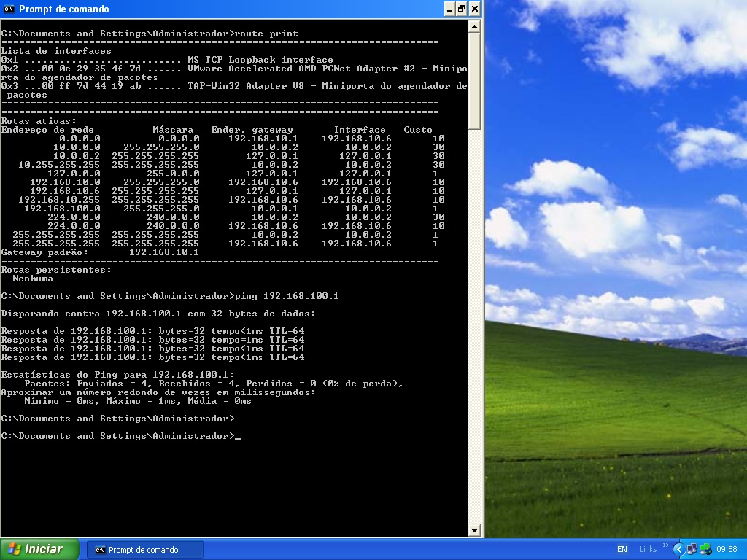This screenshot has width=747, height=560.
Task: Click 'Estatísticas do Ping para 192.168.100.1:' line
Action: pyautogui.click(x=117, y=374)
